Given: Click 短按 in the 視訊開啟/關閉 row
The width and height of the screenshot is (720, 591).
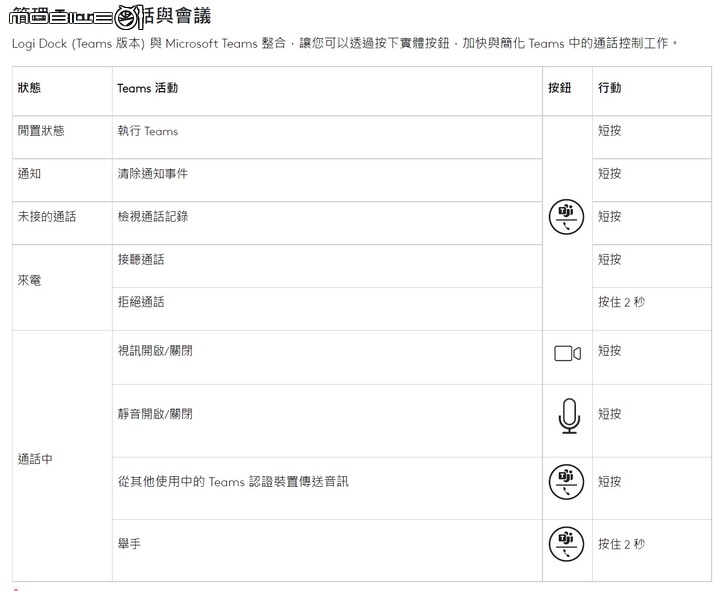Looking at the screenshot, I should coord(609,351).
